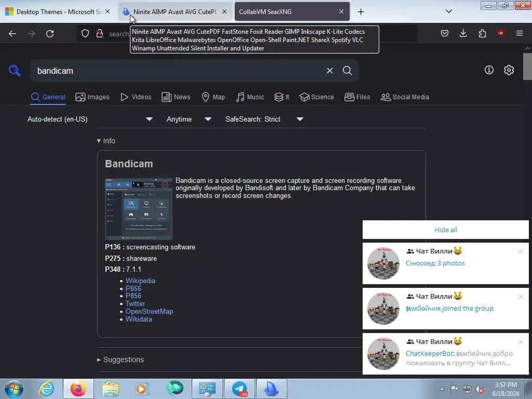
Task: Open the Firefox downloads icon
Action: click(463, 33)
